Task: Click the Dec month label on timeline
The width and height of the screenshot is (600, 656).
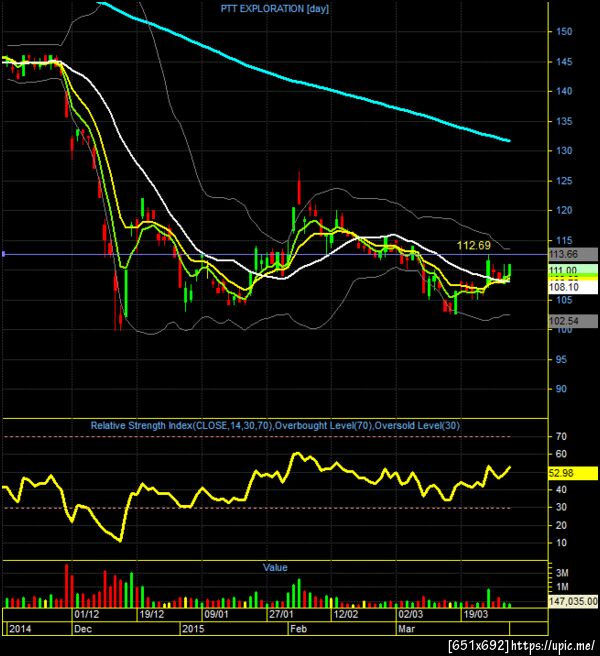Action: click(82, 629)
